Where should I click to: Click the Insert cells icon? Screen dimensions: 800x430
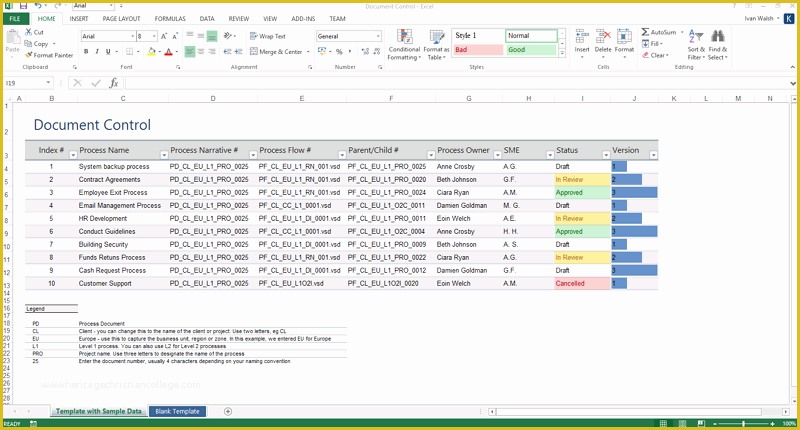[582, 37]
